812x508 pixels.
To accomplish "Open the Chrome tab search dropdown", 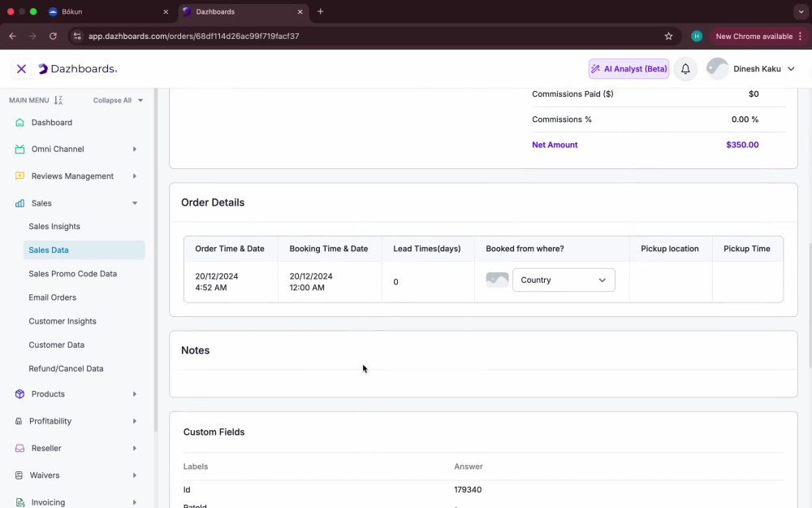I will coord(801,11).
